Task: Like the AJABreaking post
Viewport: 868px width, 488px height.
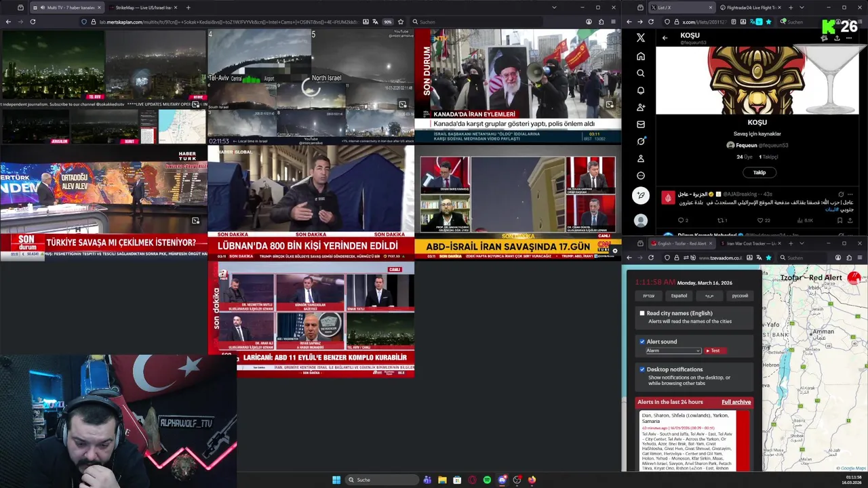Action: tap(763, 220)
